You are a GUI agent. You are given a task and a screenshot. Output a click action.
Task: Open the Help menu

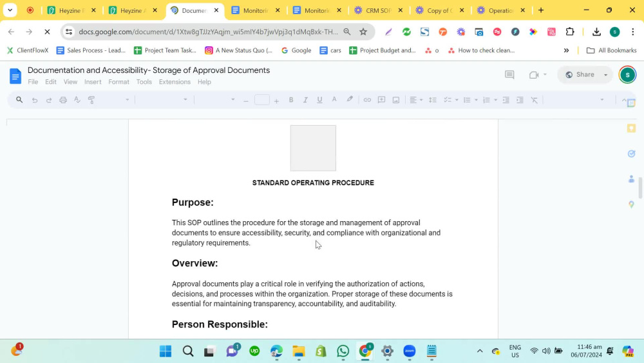[x=204, y=82]
